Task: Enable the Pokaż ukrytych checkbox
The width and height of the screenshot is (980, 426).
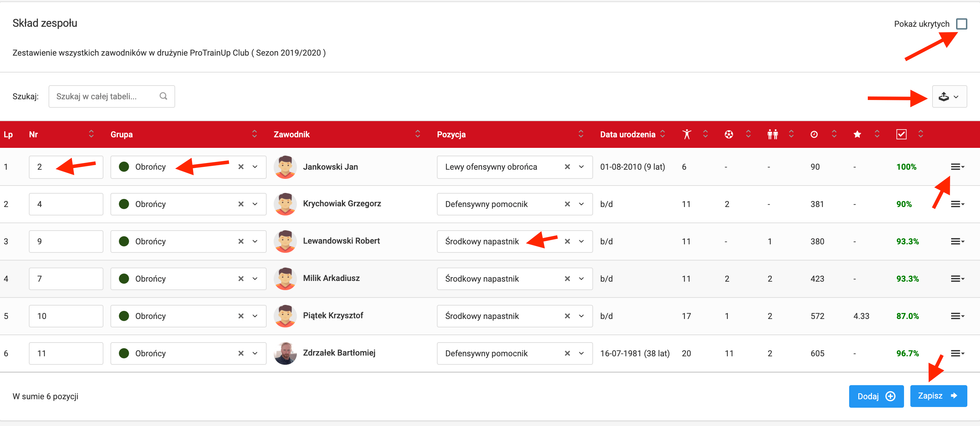Action: click(x=961, y=24)
